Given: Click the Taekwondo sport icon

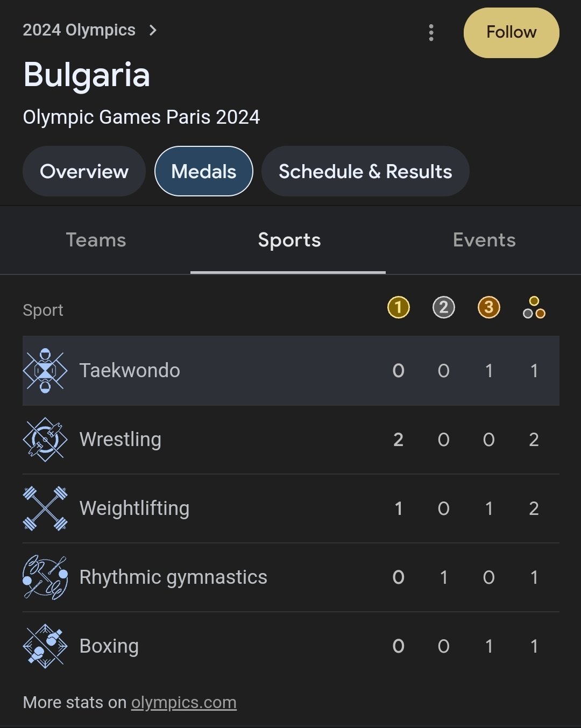Looking at the screenshot, I should click(45, 371).
